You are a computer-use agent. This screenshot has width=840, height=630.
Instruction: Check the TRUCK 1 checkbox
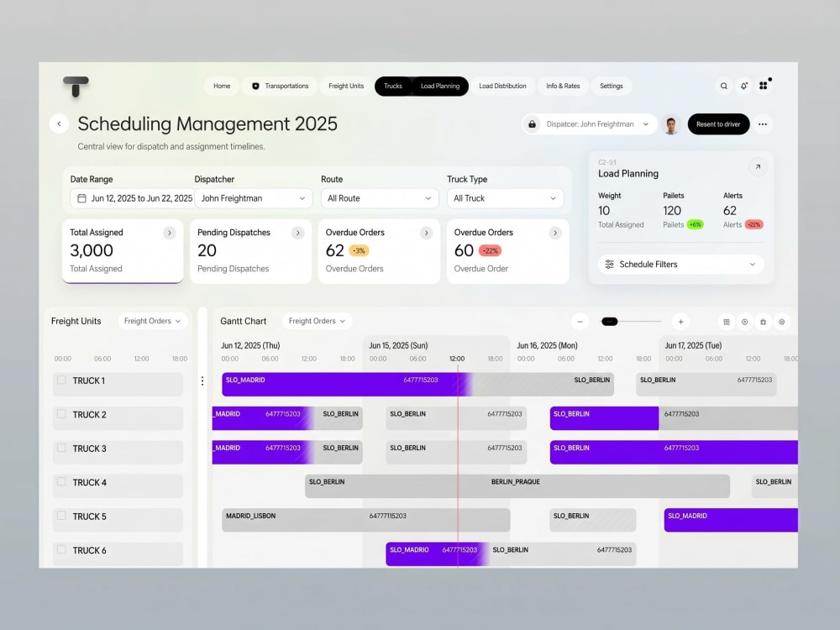coord(61,380)
